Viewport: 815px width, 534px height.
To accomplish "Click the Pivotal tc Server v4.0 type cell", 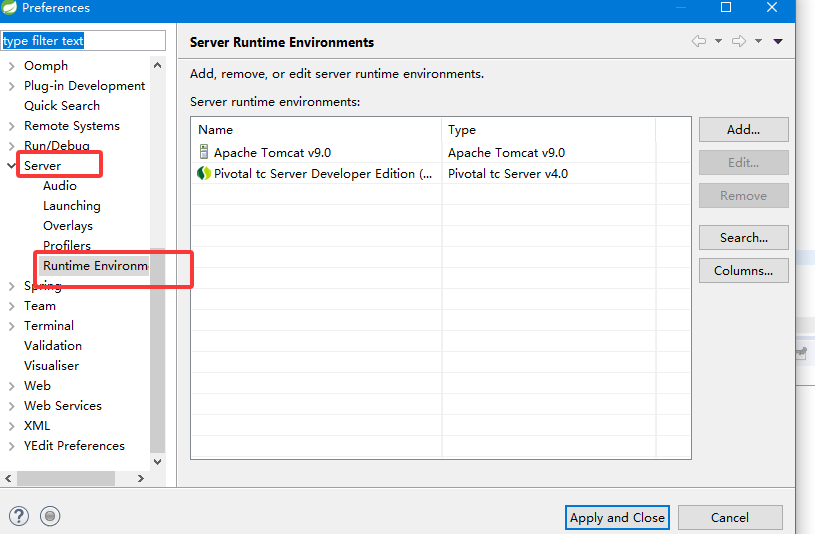I will pos(508,174).
